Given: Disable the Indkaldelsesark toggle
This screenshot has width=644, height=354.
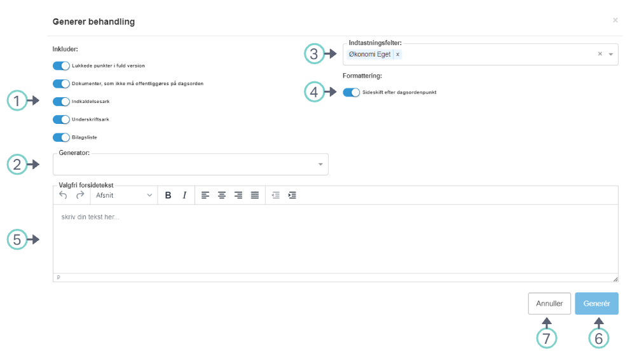Looking at the screenshot, I should pos(61,102).
